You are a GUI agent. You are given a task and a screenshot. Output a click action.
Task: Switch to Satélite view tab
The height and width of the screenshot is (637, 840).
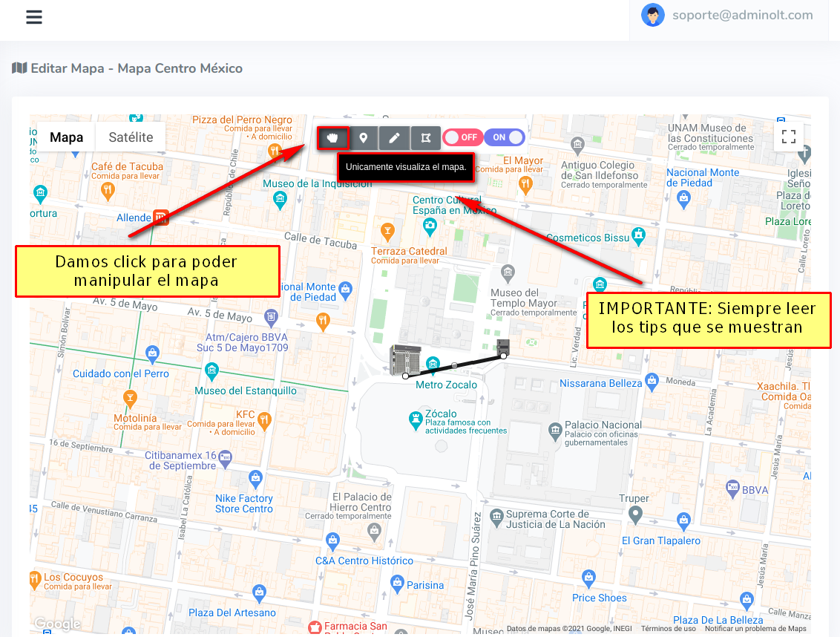[x=131, y=137]
